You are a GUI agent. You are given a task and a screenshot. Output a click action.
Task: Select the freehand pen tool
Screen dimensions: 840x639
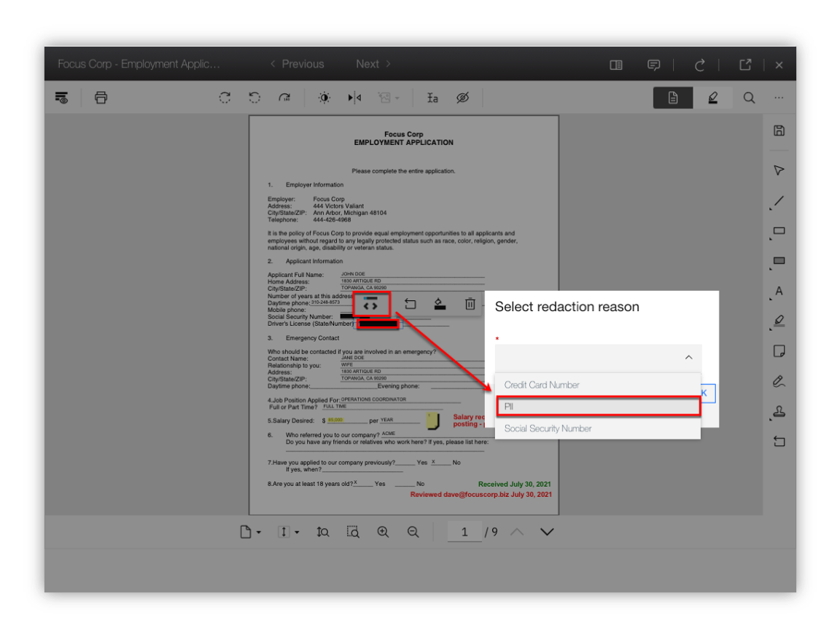click(779, 381)
